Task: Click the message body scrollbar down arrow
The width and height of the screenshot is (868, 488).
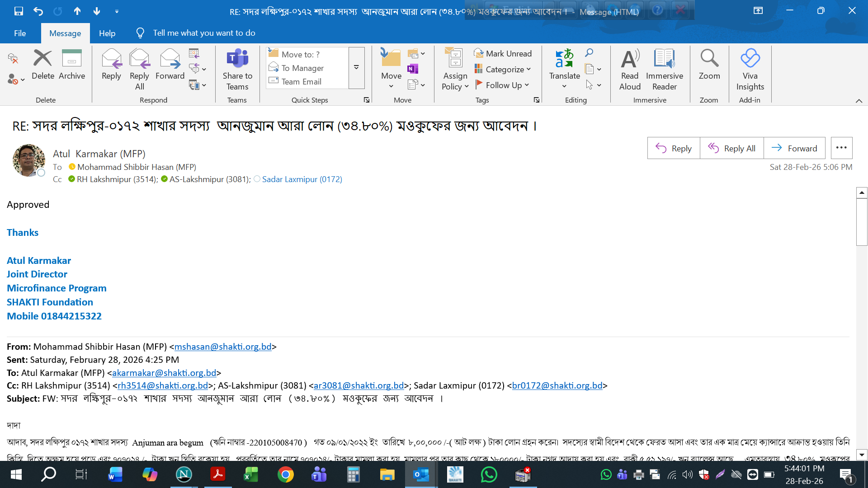Action: coord(862,455)
